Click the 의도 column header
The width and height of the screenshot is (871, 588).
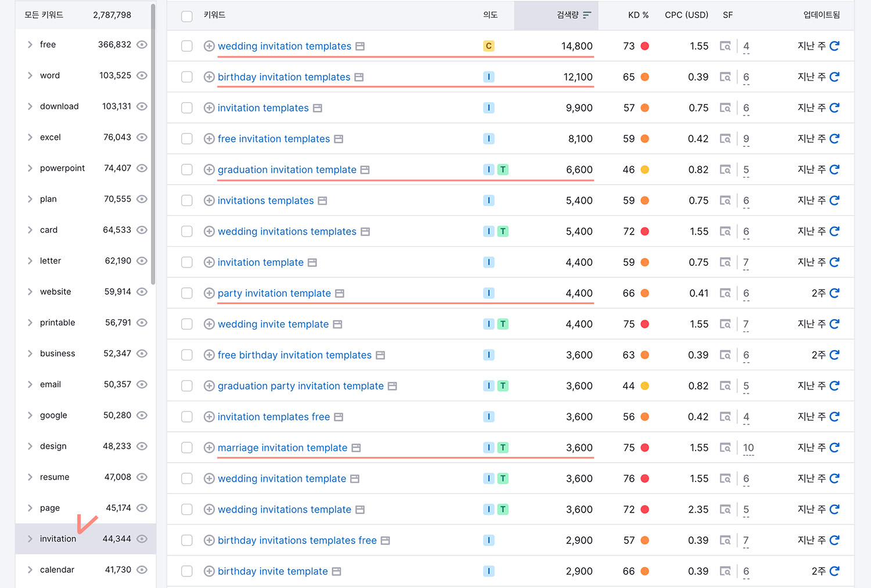pyautogui.click(x=490, y=15)
